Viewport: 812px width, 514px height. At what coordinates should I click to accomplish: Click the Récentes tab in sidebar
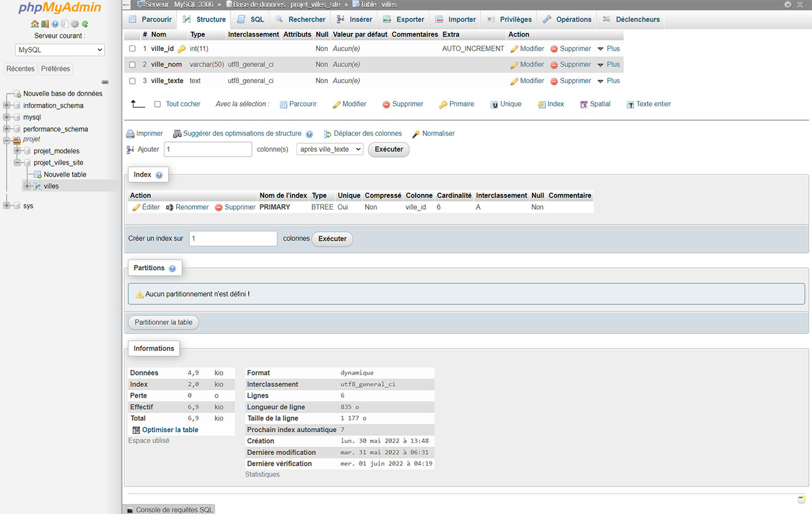(20, 69)
